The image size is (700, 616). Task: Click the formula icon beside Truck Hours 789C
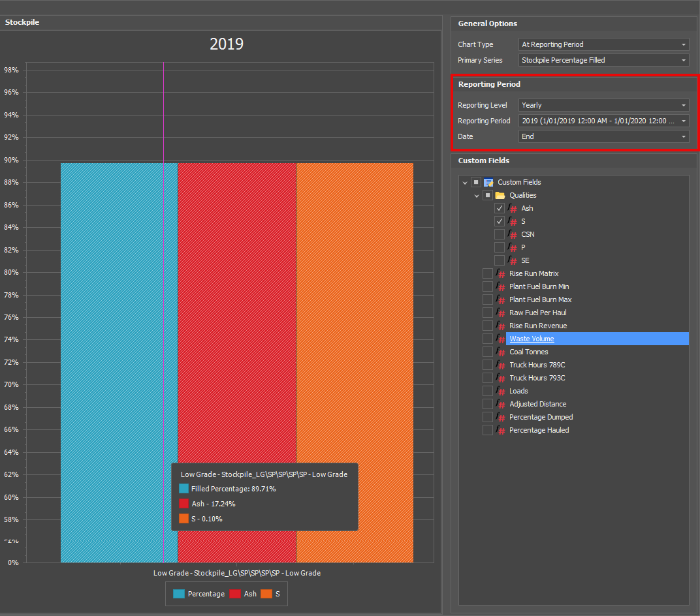coord(501,365)
